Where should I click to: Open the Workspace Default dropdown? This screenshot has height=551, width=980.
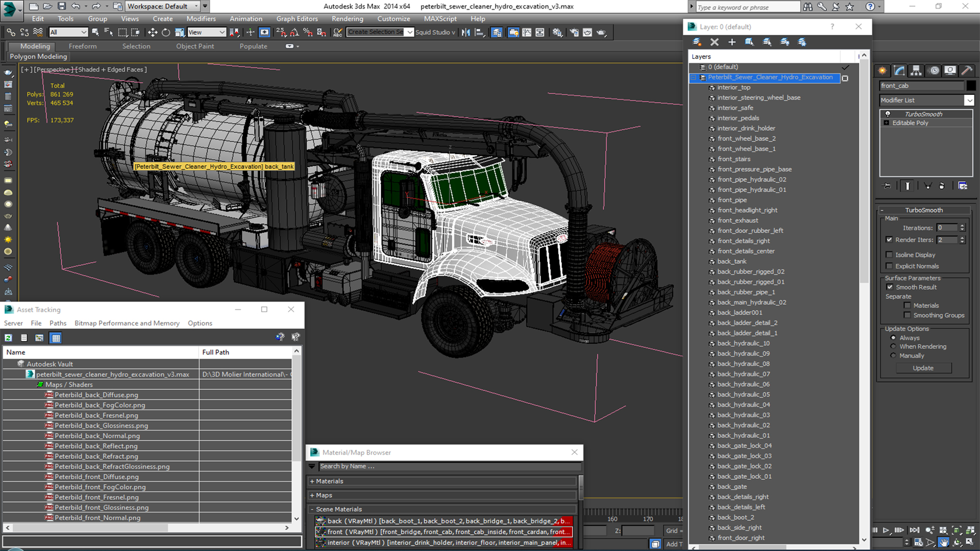pos(162,6)
